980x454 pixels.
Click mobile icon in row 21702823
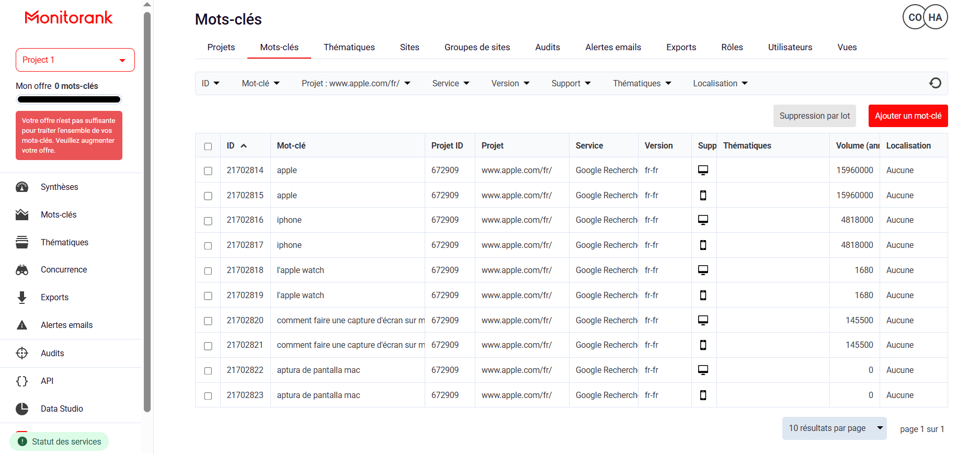click(703, 395)
